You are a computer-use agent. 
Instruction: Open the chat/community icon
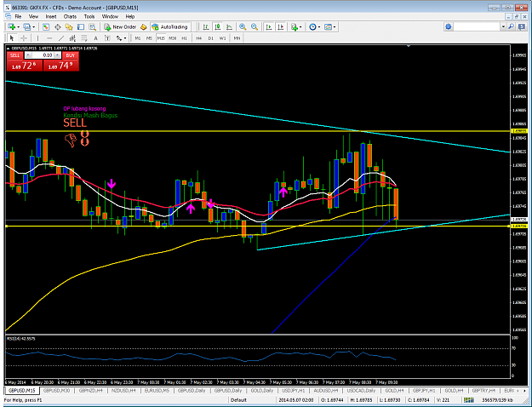[522, 26]
